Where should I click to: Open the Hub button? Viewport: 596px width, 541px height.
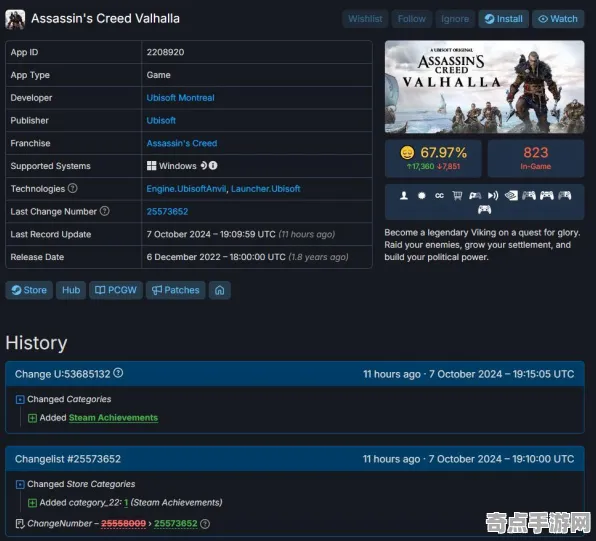click(71, 290)
